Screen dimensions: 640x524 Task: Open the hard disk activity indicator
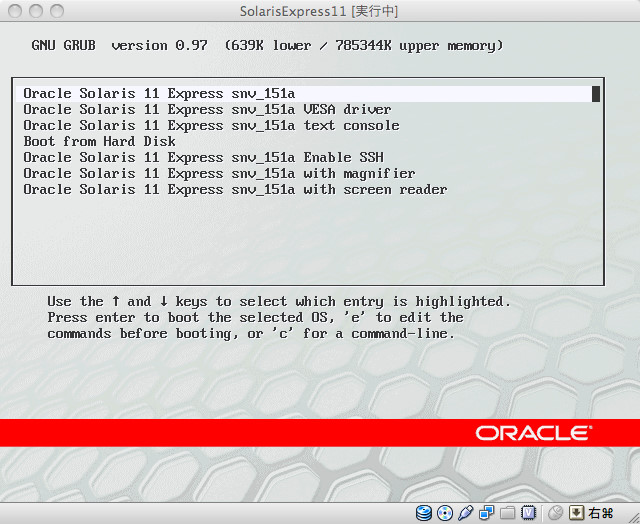tap(424, 513)
